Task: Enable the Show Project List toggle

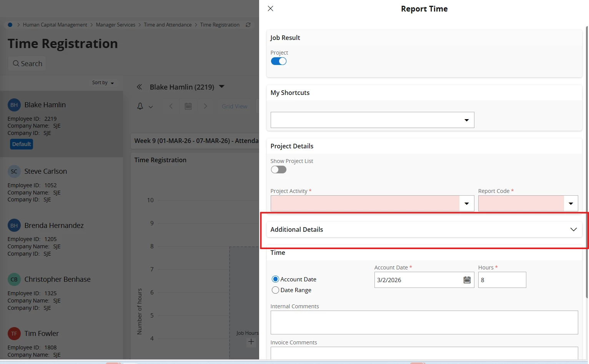Action: point(279,170)
